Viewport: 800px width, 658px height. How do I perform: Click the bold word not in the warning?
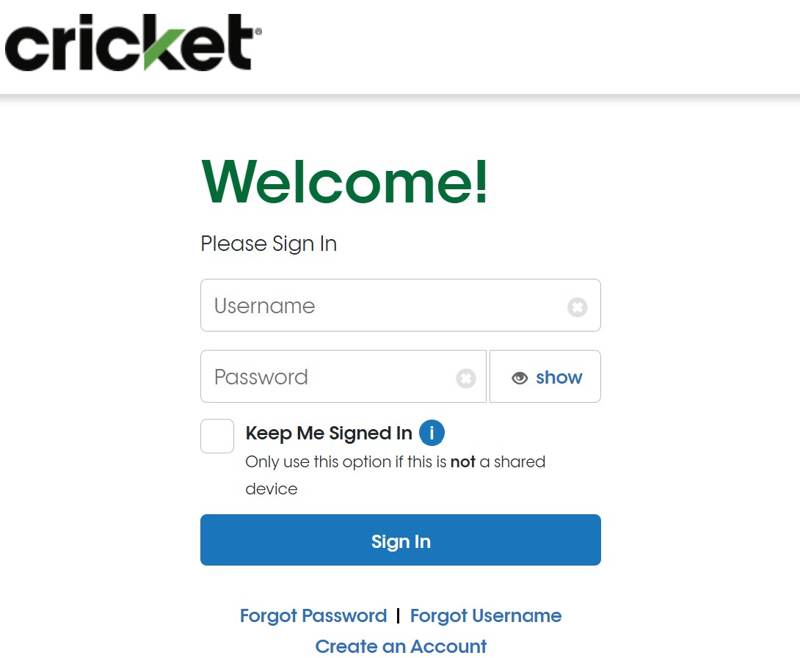click(463, 462)
